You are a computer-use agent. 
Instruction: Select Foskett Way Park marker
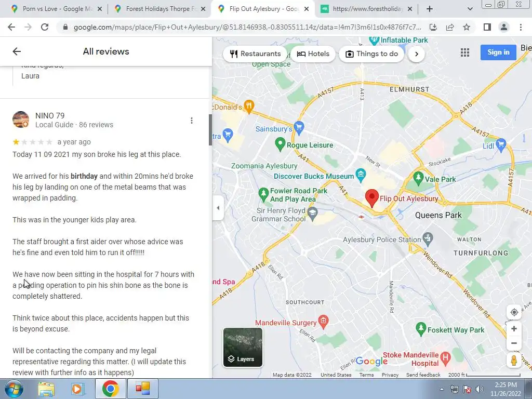(421, 329)
